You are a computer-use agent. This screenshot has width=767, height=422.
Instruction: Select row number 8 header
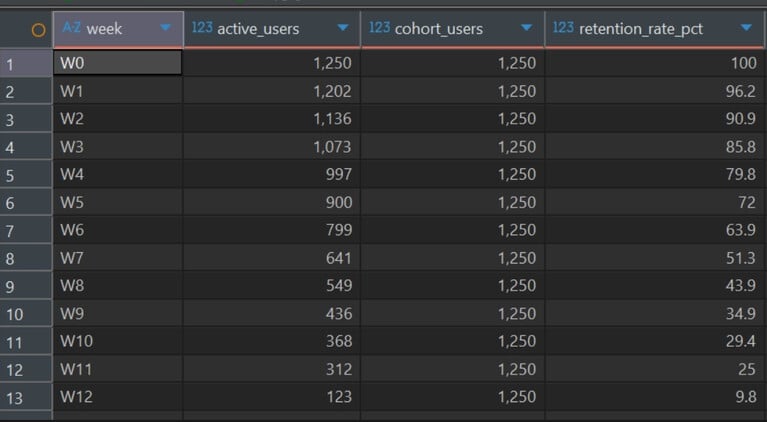(x=26, y=258)
